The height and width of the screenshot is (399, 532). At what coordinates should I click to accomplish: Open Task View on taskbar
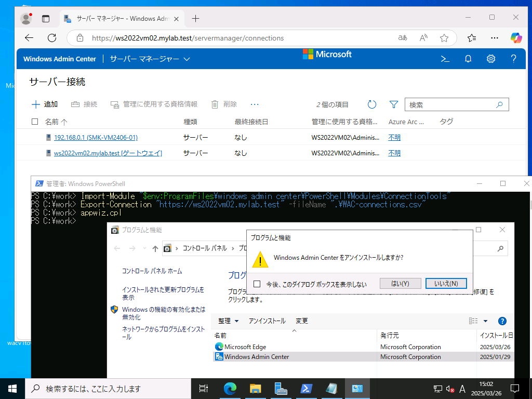(203, 389)
